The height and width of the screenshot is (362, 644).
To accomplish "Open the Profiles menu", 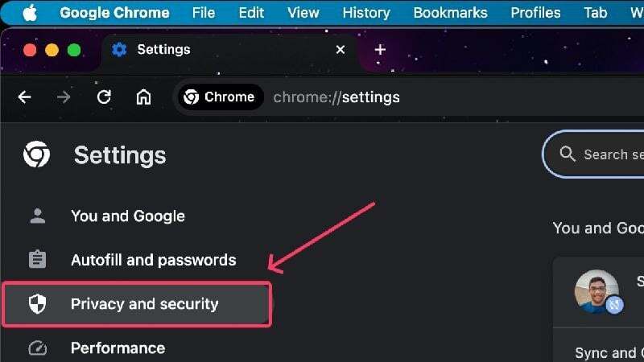I will click(535, 13).
